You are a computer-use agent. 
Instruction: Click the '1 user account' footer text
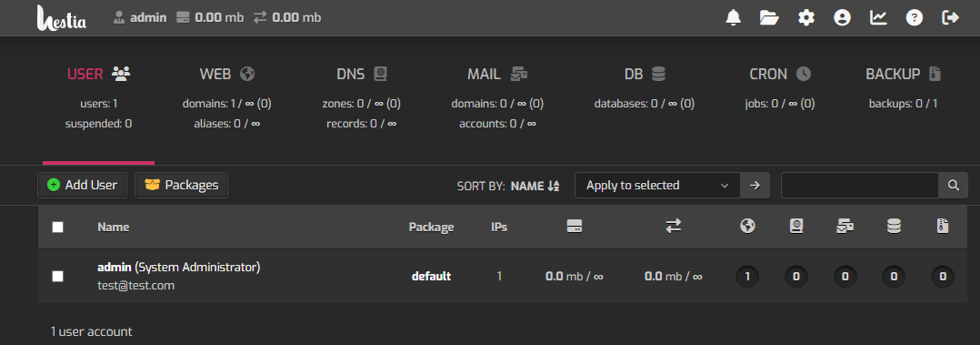[91, 331]
